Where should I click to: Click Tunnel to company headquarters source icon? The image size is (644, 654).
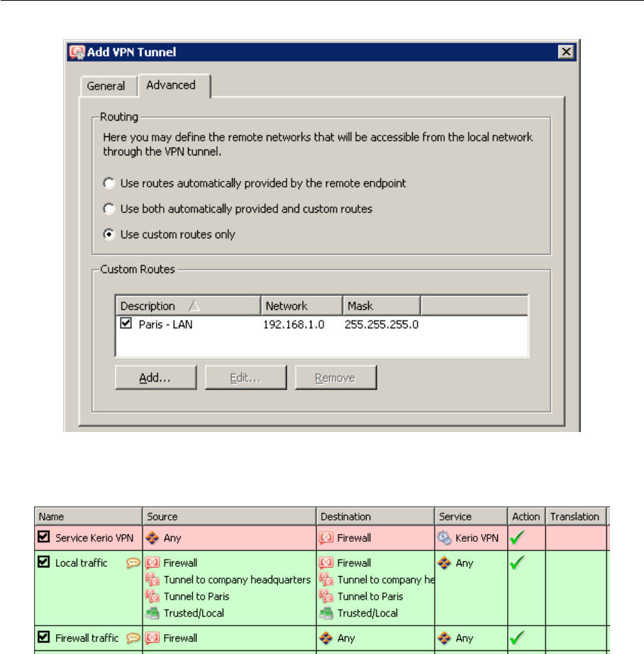click(152, 580)
